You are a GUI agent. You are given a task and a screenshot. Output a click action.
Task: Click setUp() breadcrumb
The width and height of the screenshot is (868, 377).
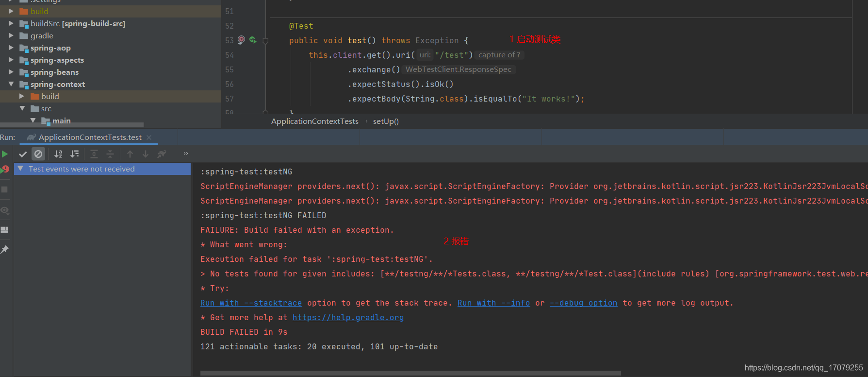tap(386, 121)
